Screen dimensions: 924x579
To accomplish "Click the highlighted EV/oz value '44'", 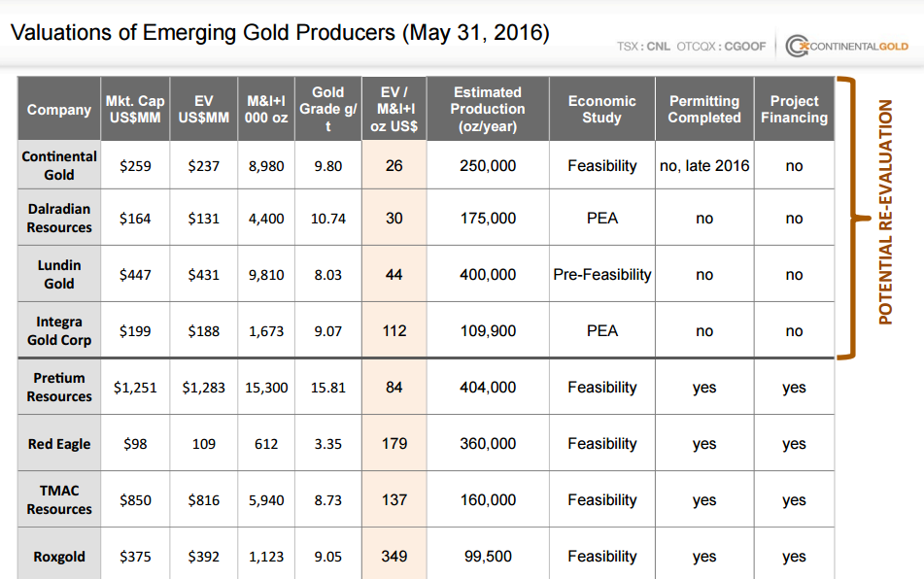I will tap(394, 275).
